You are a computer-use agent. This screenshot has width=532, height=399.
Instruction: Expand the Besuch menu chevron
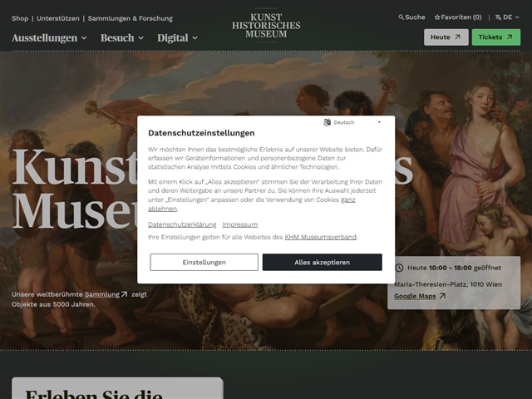(140, 38)
